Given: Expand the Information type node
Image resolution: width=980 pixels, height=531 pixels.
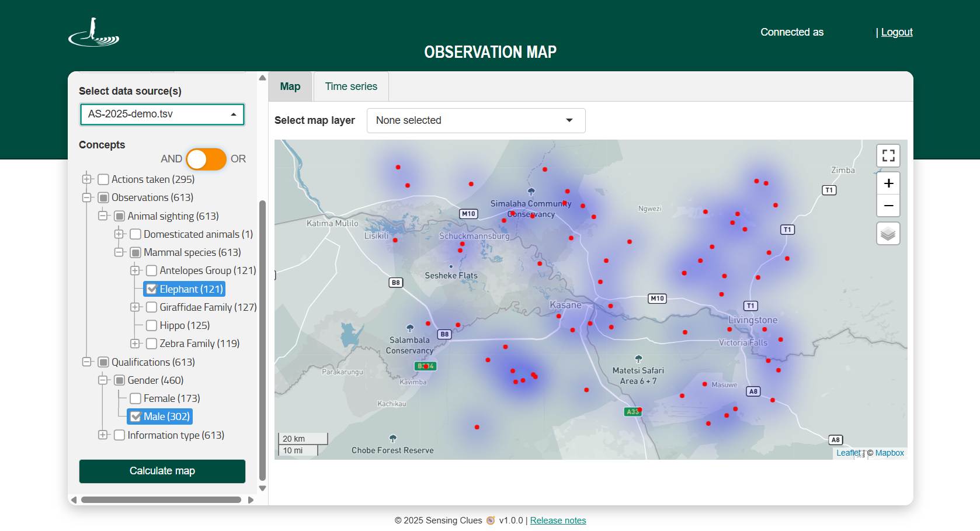Looking at the screenshot, I should point(103,435).
